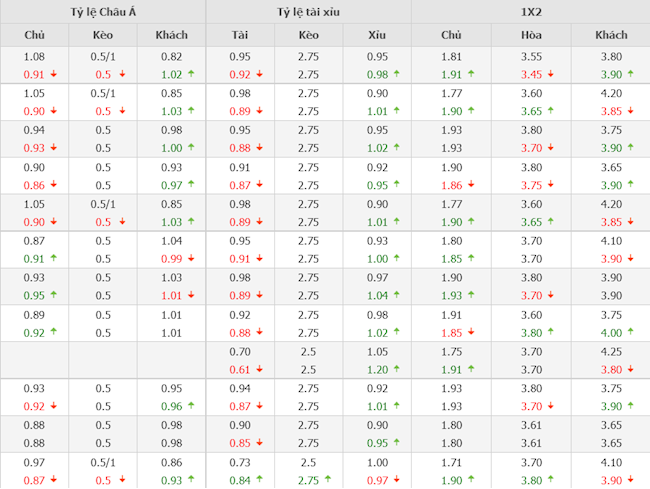
Task: Select the 4.25 away odds value
Action: click(610, 352)
